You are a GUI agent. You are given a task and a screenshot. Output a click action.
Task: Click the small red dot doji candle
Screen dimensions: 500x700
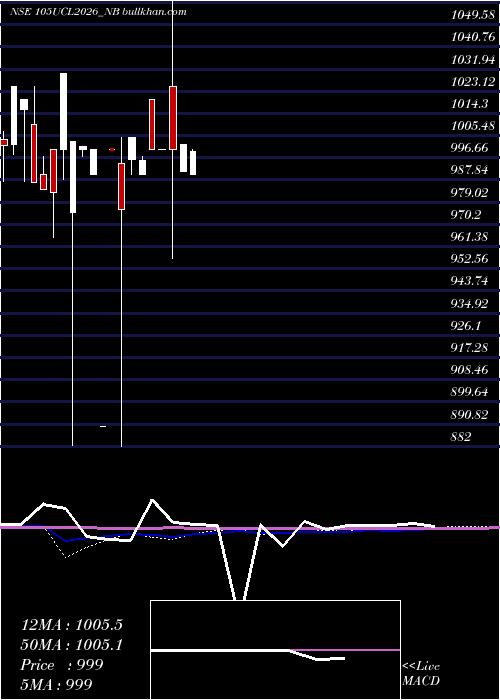tap(112, 150)
